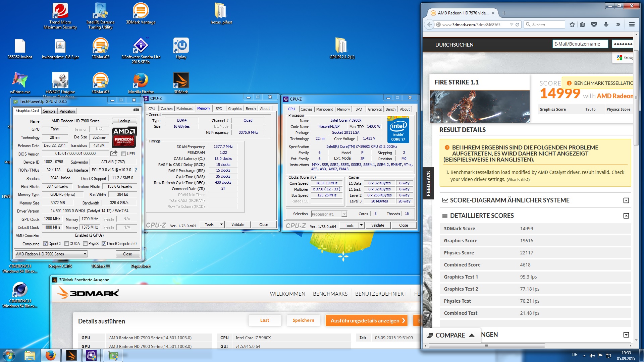
Task: Open hwbotprime-0.8.3.jar desktop icon
Action: [60, 49]
